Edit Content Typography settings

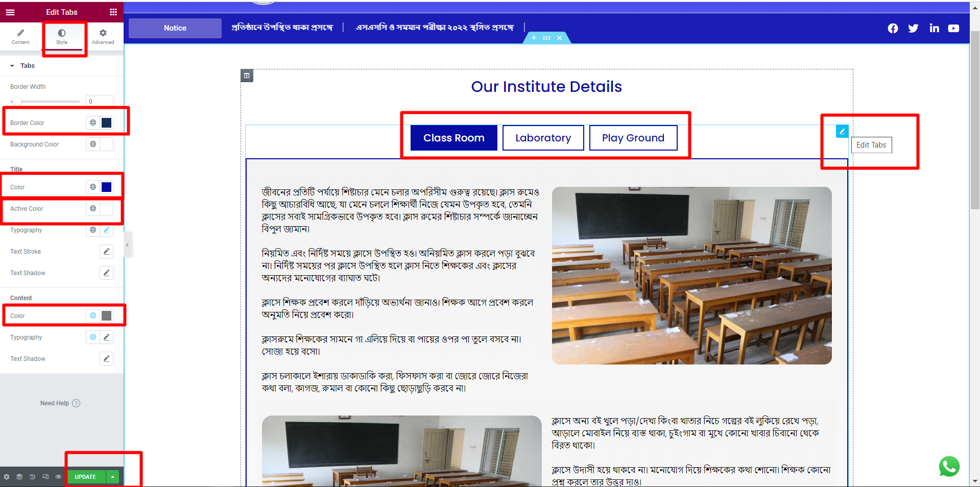(x=106, y=337)
